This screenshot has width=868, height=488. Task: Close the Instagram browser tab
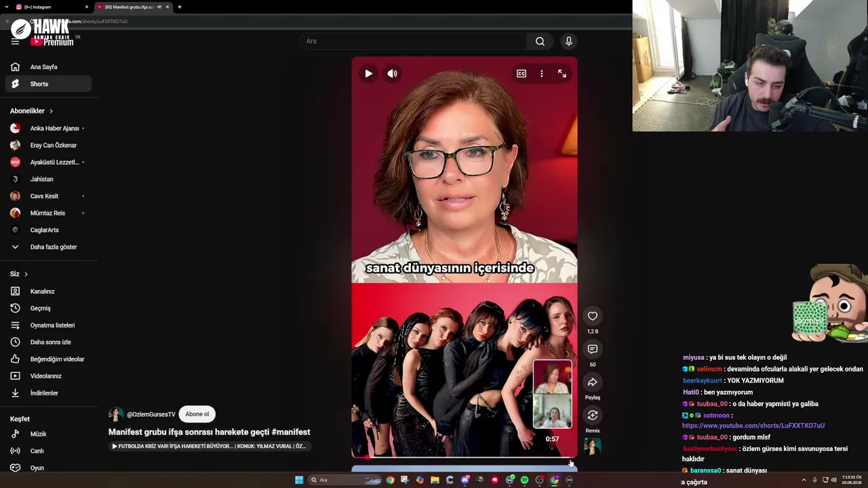pyautogui.click(x=87, y=7)
